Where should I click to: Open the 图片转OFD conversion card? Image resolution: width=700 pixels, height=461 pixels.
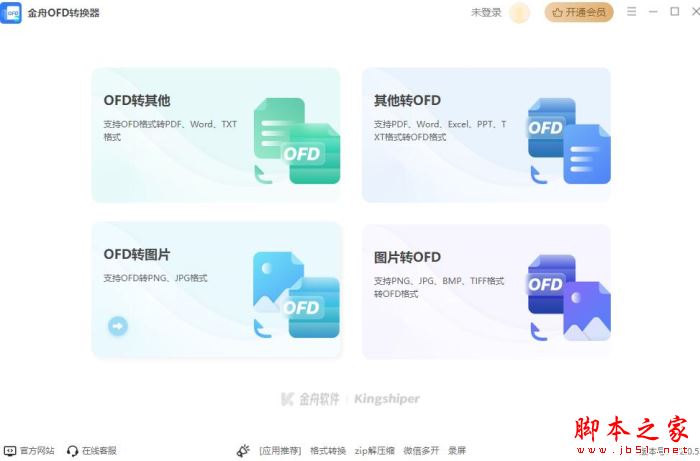pyautogui.click(x=486, y=291)
